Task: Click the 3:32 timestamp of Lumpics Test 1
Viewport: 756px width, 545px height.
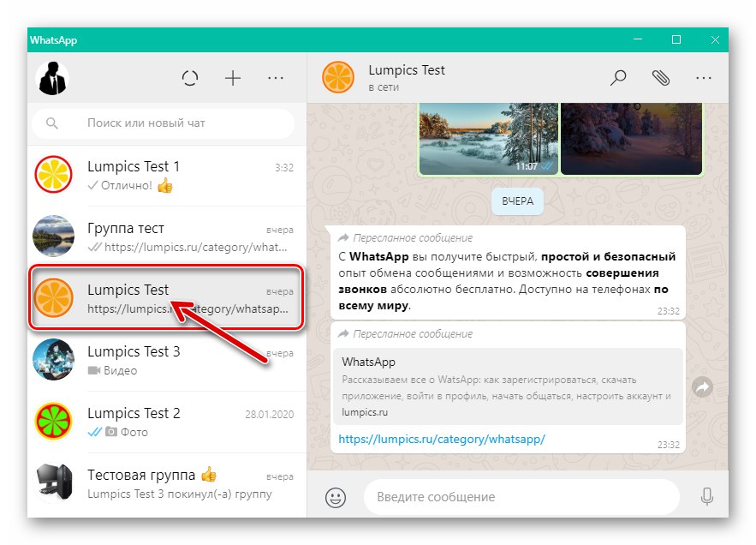Action: 284,167
